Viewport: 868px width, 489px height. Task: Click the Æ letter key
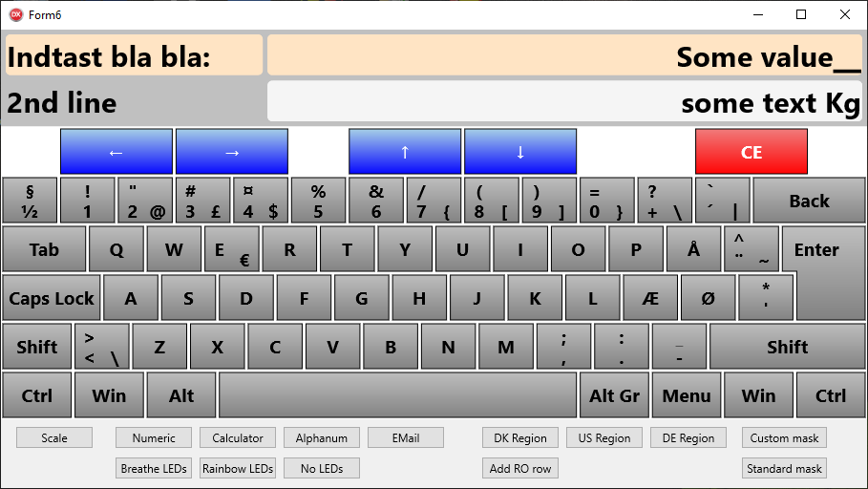click(650, 298)
